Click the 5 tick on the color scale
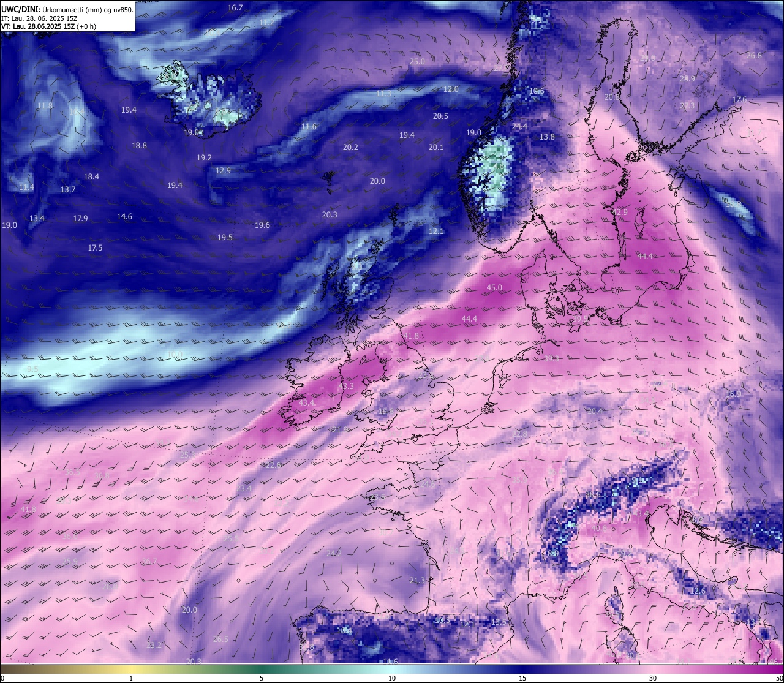 coord(262,678)
